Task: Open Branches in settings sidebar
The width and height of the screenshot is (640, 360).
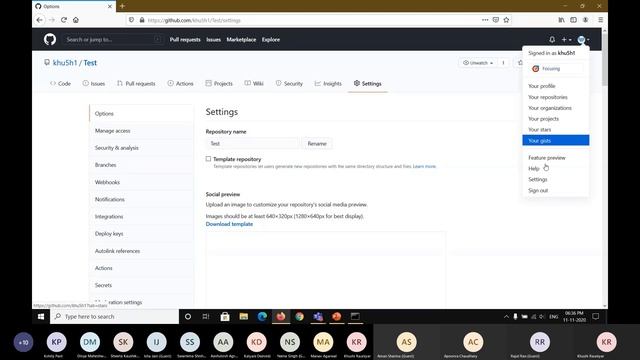Action: pos(141,165)
